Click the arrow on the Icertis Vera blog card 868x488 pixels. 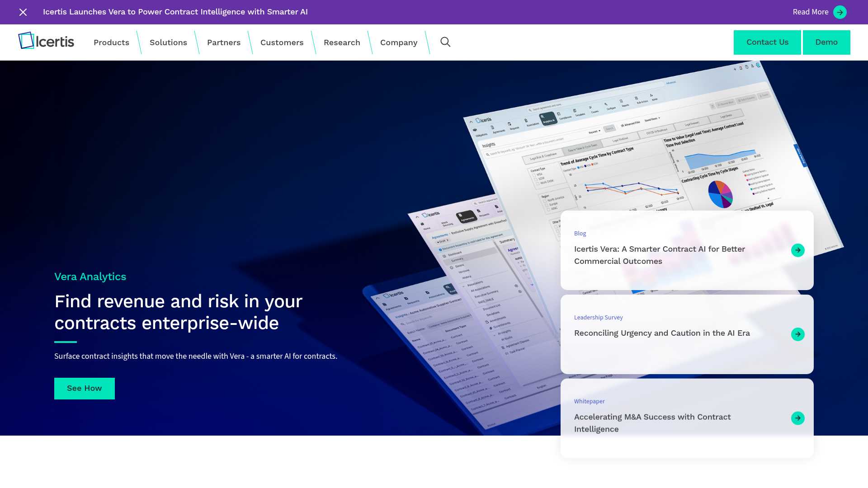point(798,250)
